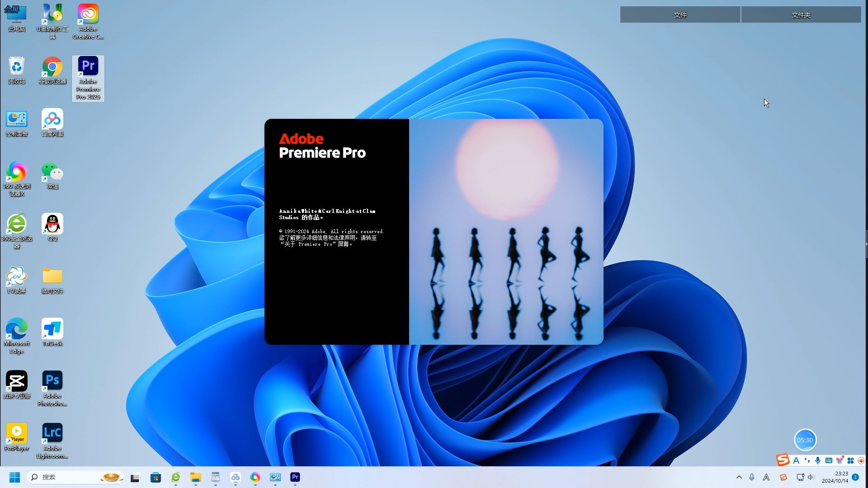Open the notification badge showing 3
Screen dimensions: 868x488
tap(855, 477)
